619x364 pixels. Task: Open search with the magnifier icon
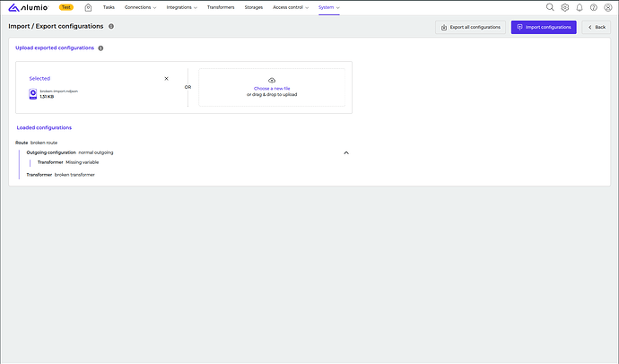click(550, 7)
